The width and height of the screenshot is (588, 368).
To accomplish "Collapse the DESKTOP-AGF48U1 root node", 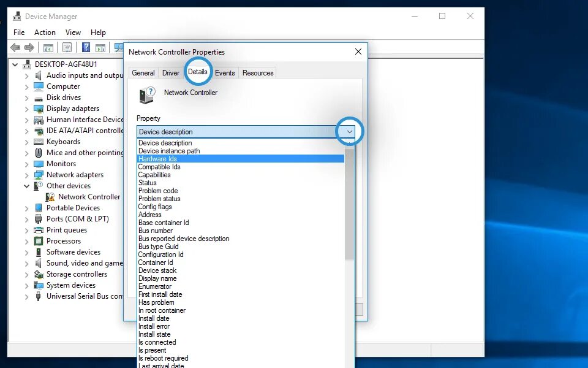I will click(x=15, y=64).
